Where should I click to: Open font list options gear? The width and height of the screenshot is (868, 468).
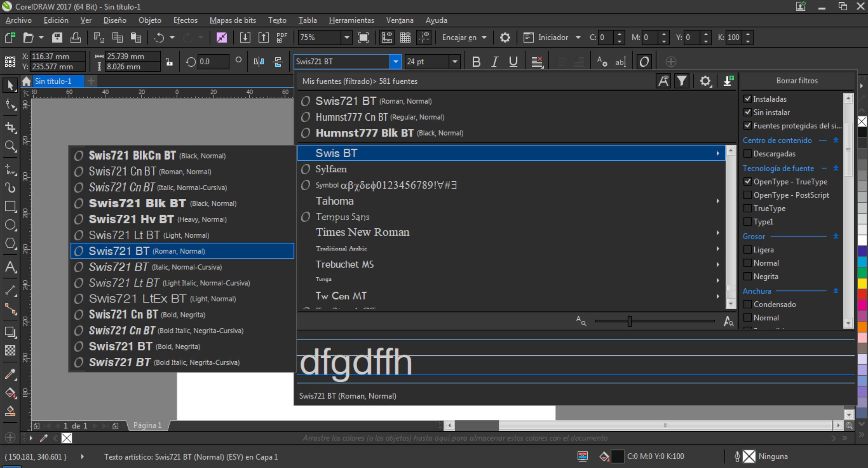pos(705,81)
